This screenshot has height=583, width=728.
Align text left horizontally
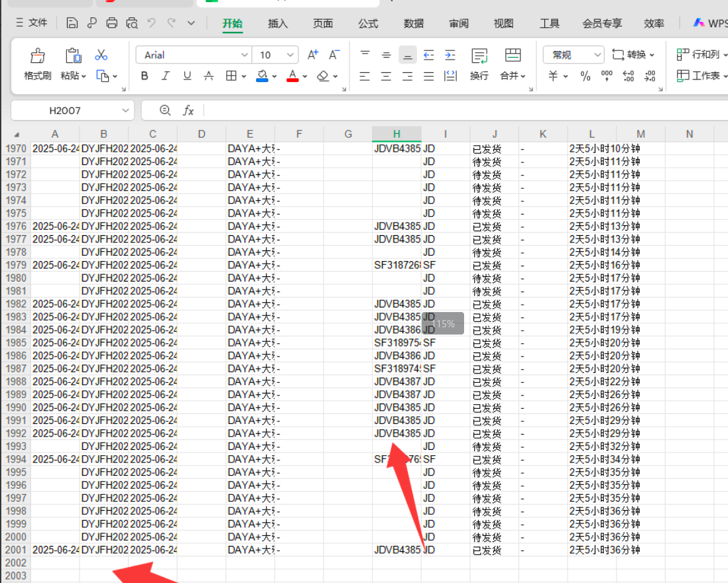(x=365, y=76)
